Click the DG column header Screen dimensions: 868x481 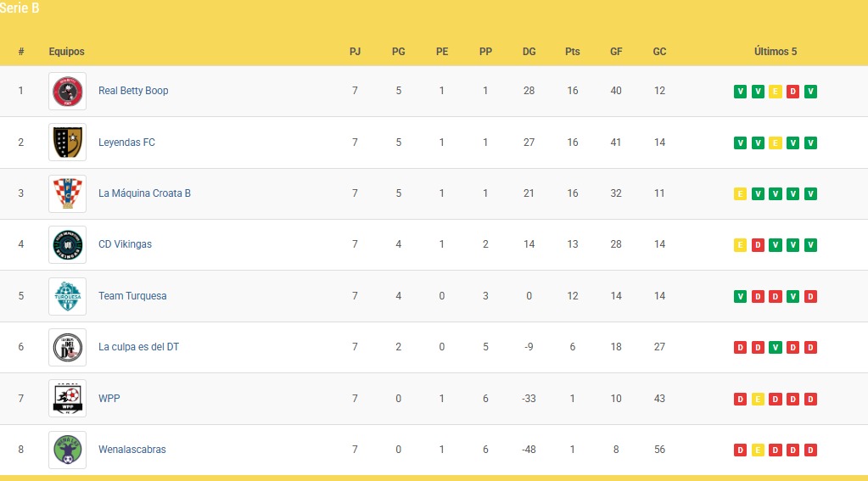point(529,52)
